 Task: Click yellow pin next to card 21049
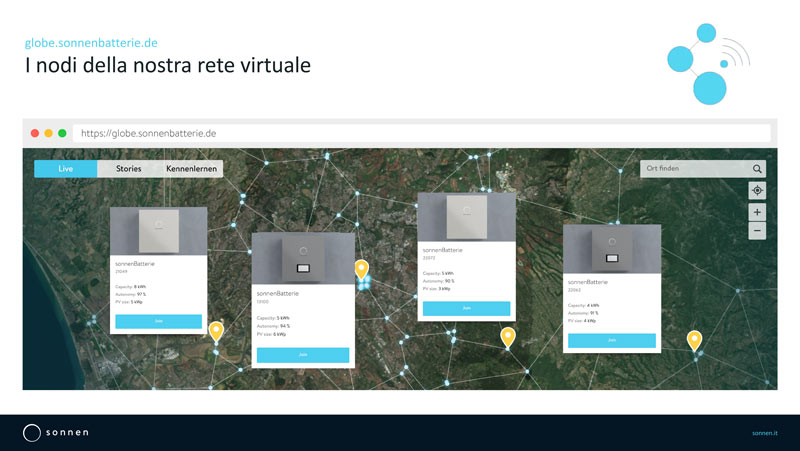tap(216, 332)
